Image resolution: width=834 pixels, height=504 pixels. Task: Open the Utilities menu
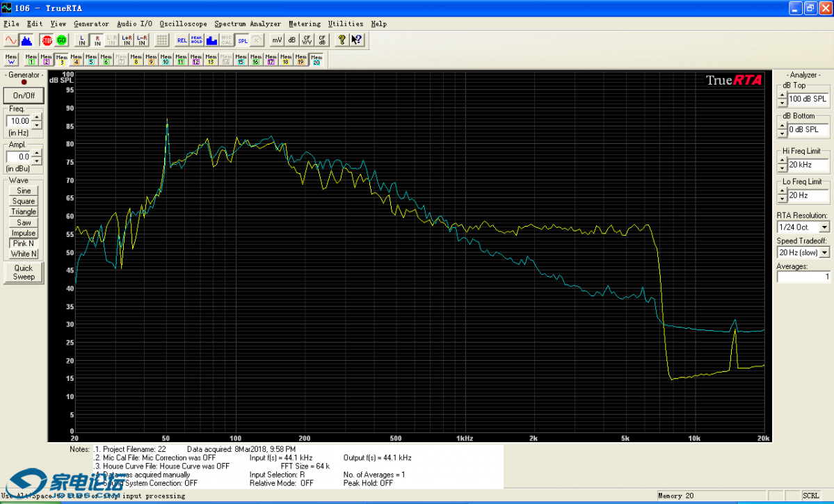[345, 24]
